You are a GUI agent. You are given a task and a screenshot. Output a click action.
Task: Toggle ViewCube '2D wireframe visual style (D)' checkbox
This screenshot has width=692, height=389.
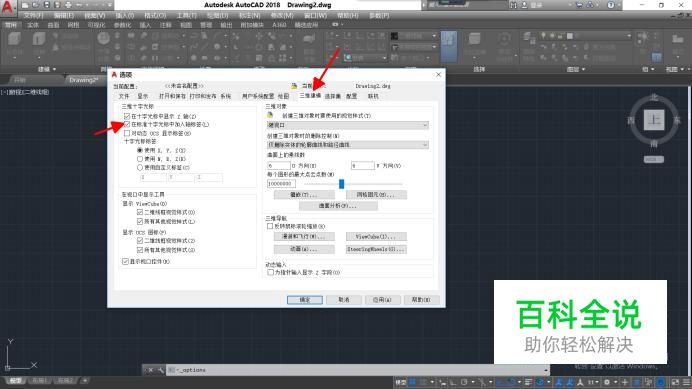(x=140, y=212)
